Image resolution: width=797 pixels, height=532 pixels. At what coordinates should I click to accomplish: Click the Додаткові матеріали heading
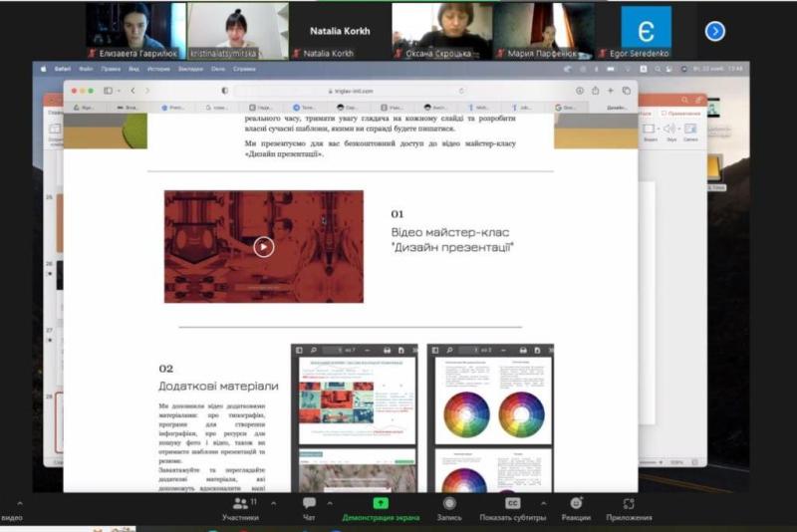(218, 387)
